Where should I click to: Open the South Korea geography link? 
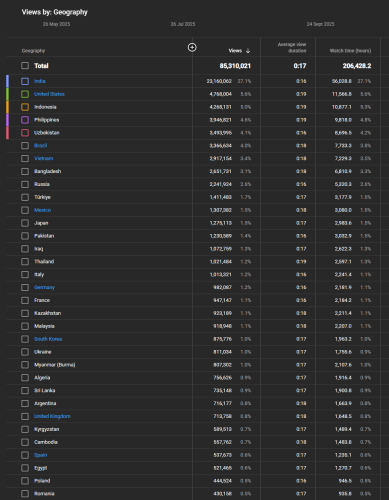(48, 339)
